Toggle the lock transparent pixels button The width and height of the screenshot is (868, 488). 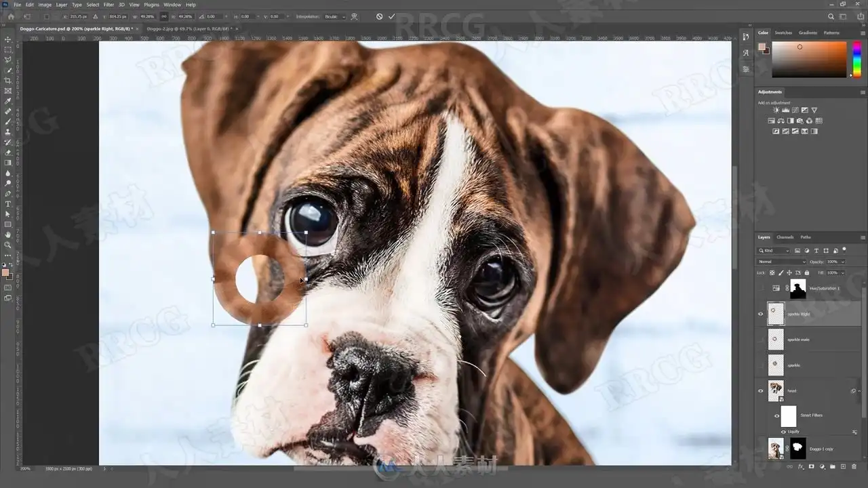pos(772,272)
